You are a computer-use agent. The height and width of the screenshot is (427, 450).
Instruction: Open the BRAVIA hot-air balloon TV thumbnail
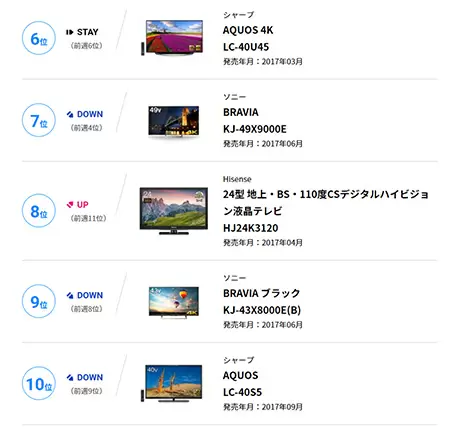(x=174, y=302)
